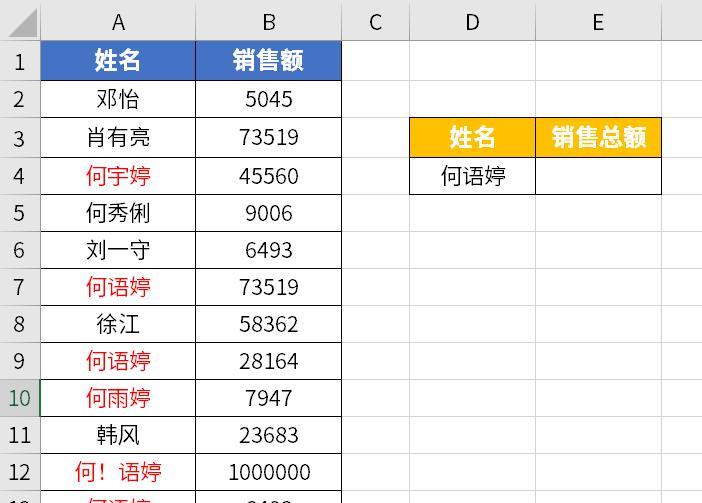Select row 8 header
The width and height of the screenshot is (702, 503).
[20, 324]
